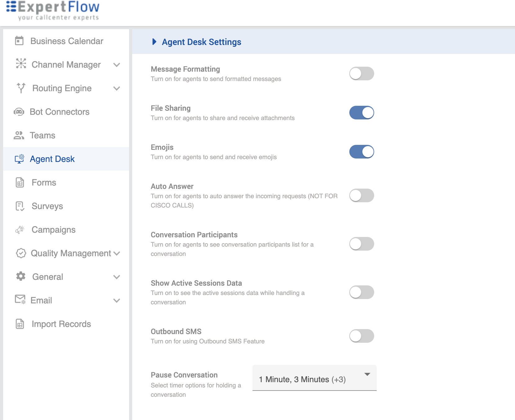This screenshot has width=515, height=420.
Task: Open the Agent Desk menu item
Action: tap(52, 159)
